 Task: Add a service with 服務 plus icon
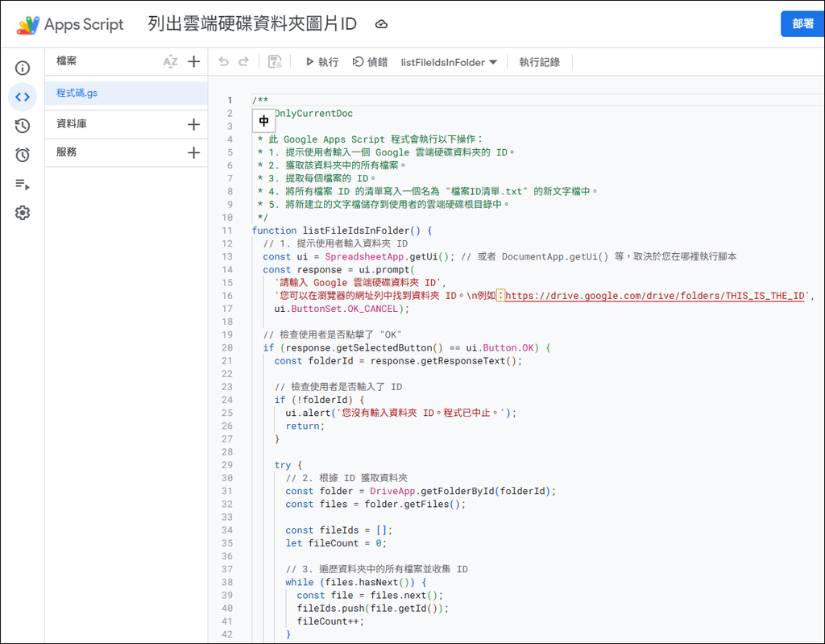pos(193,152)
